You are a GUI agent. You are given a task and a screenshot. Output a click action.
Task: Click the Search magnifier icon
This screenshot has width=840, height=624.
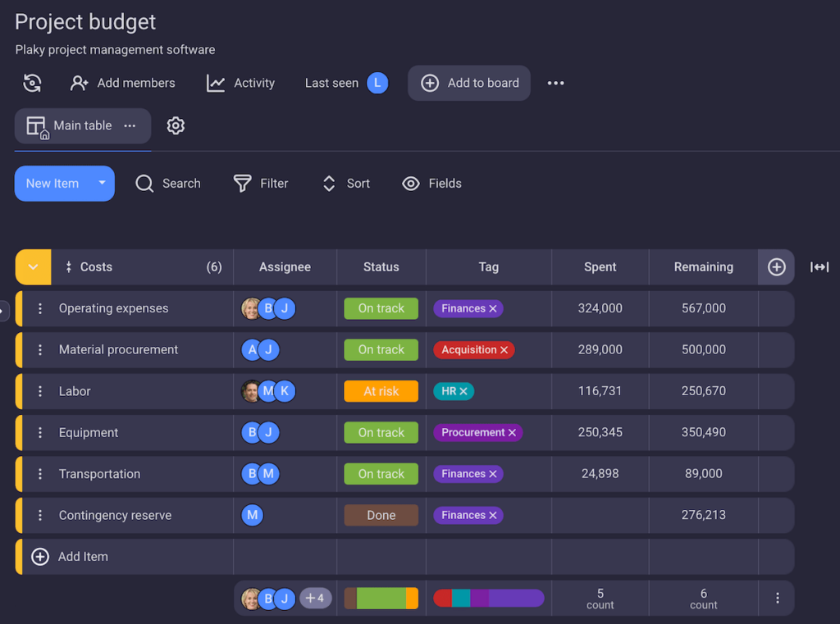(x=145, y=184)
